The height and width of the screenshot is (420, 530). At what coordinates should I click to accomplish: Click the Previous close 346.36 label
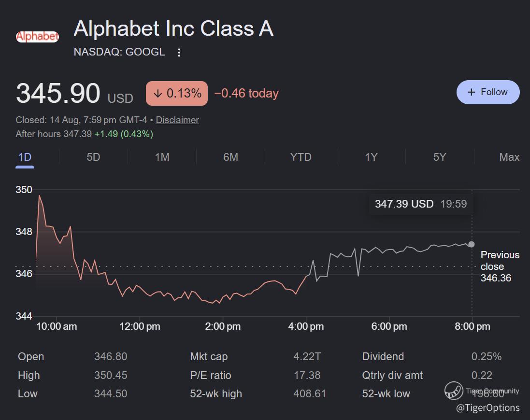pos(500,266)
